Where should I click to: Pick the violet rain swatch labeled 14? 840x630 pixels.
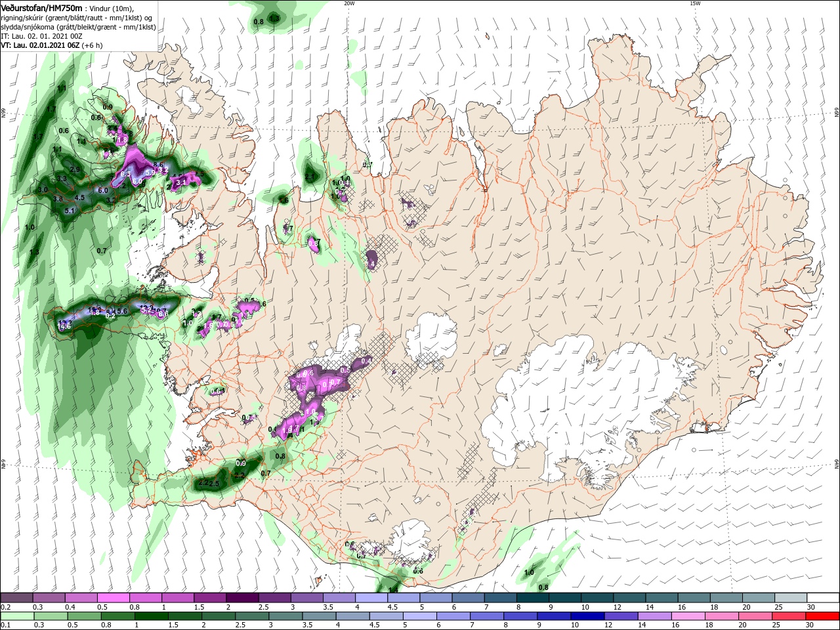(x=654, y=616)
